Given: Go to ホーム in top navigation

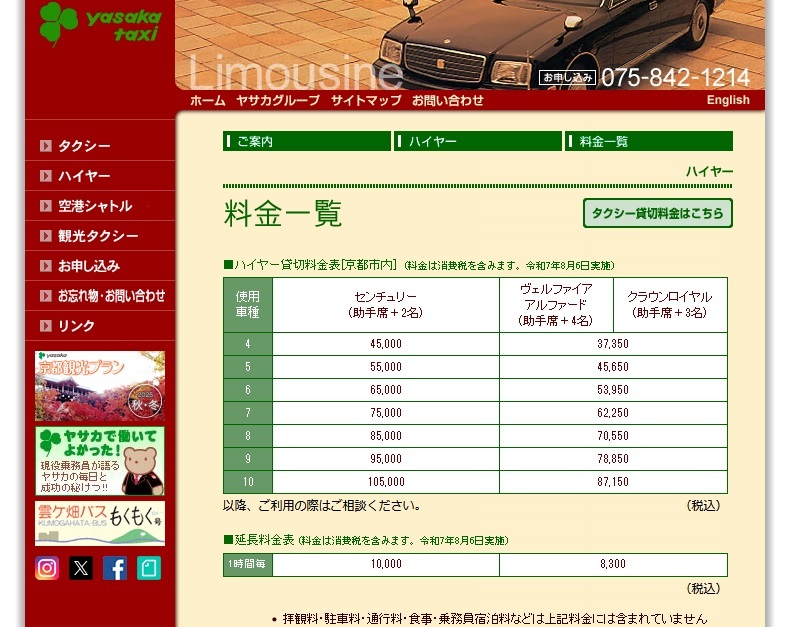Looking at the screenshot, I should [x=208, y=100].
